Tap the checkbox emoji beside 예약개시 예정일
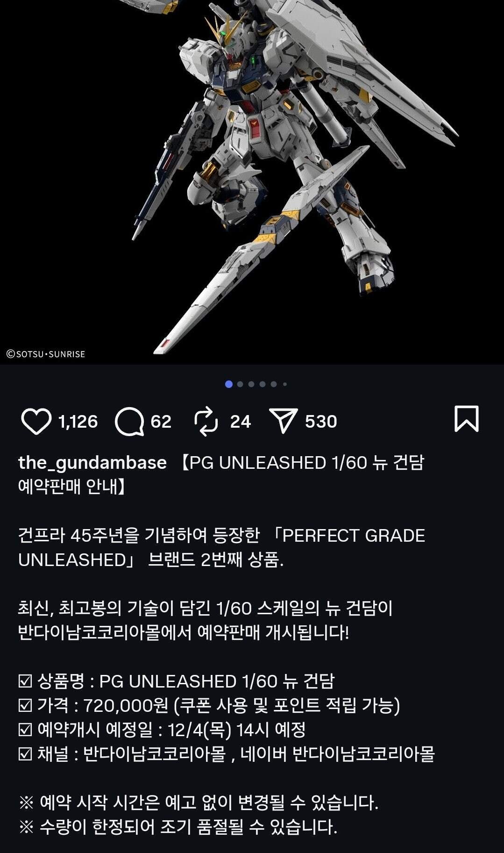The height and width of the screenshot is (853, 504). pos(25,730)
